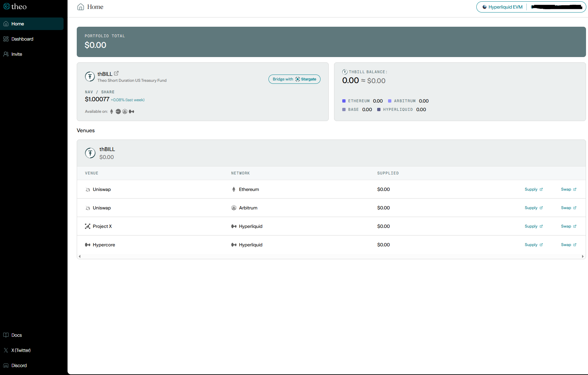Click the Arbitrum icon under Available on
The width and height of the screenshot is (588, 375).
pyautogui.click(x=125, y=111)
